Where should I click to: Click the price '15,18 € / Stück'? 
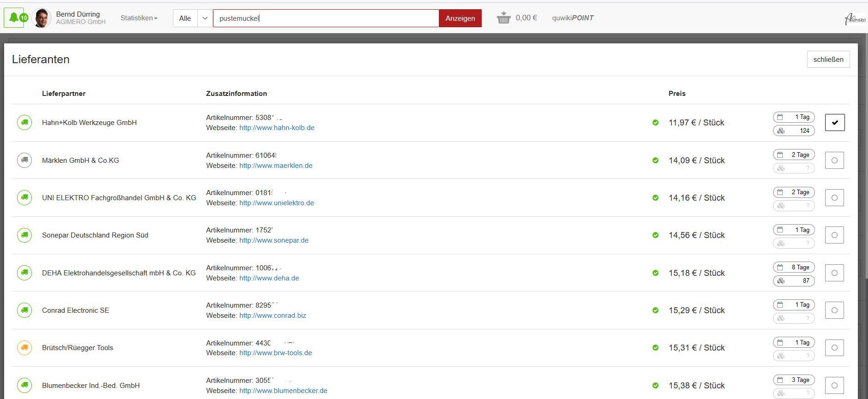tap(697, 273)
